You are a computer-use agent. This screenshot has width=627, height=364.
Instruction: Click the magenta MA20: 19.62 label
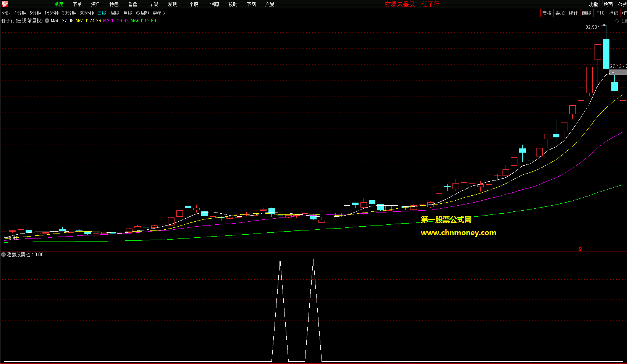tap(116, 21)
